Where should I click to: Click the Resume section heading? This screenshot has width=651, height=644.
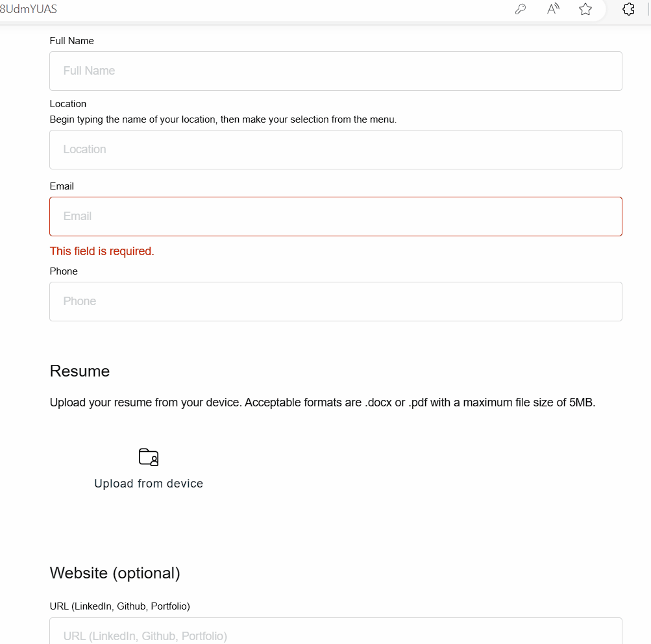[79, 371]
